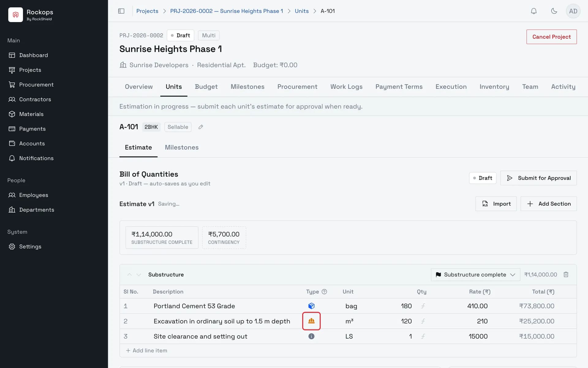Open Dashboard in the sidebar
The image size is (588, 368).
pos(33,55)
